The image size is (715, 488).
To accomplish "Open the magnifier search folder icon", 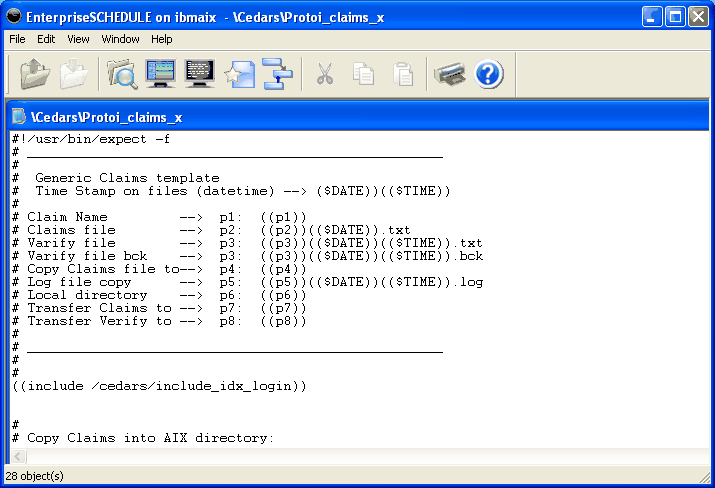I will (122, 74).
